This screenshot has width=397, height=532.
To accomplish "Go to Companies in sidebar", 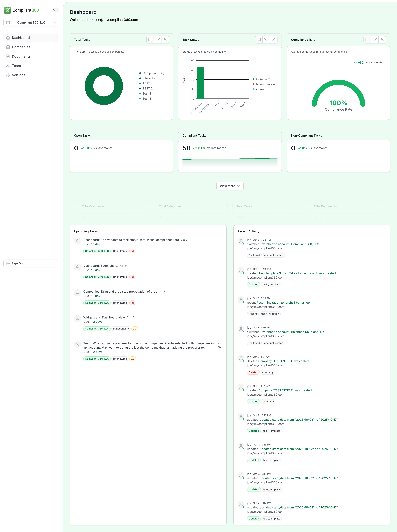I will pos(31,47).
